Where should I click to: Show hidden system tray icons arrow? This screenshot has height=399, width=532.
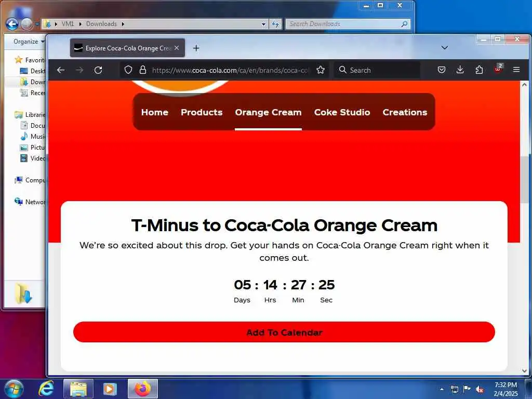[442, 389]
